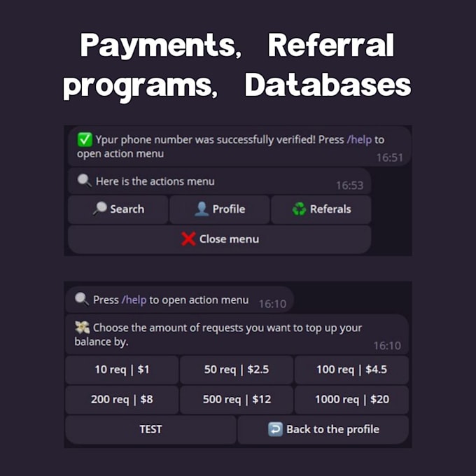Image resolution: width=476 pixels, height=476 pixels.
Task: Go back to the profile
Action: point(323,430)
